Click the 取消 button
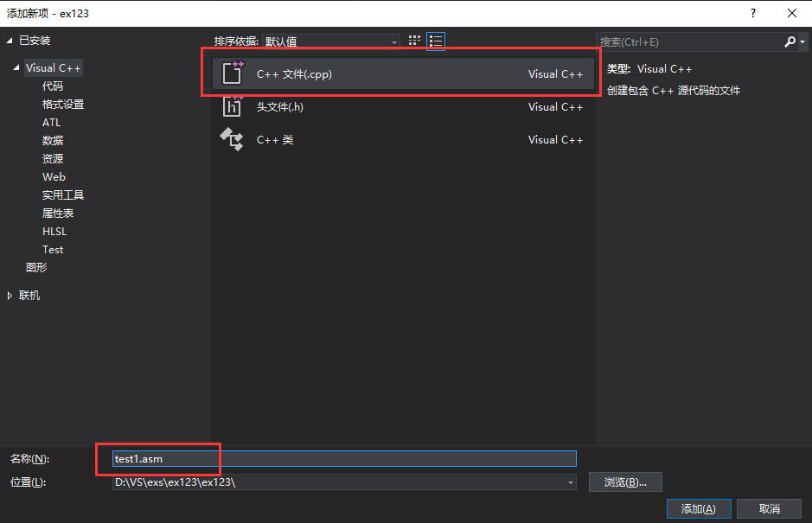This screenshot has width=812, height=523. tap(769, 508)
